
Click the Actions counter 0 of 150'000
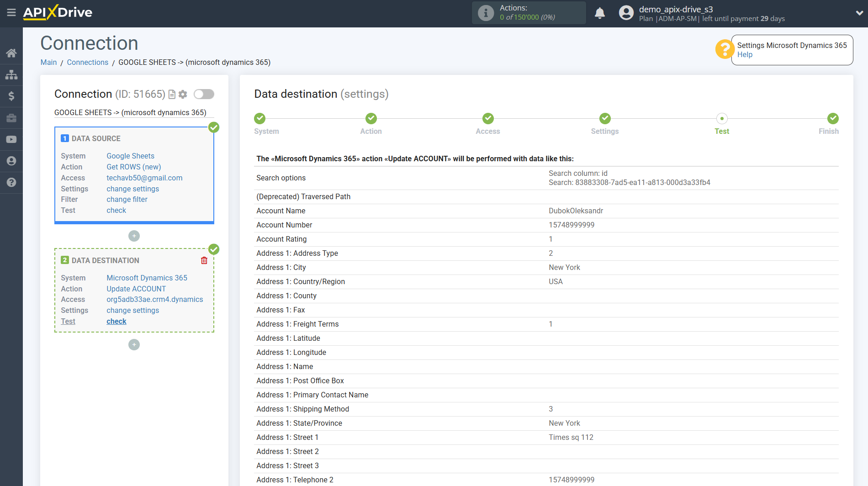(527, 17)
